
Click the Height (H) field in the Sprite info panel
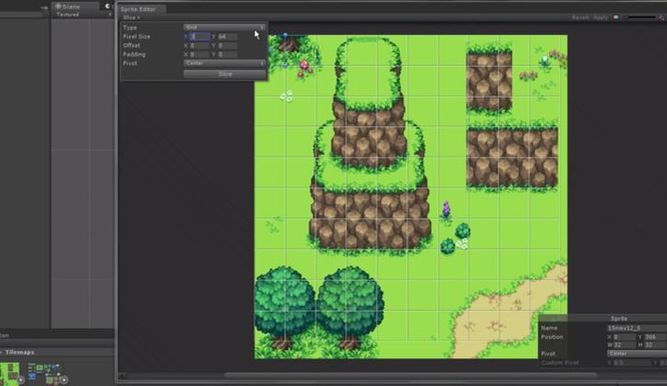point(656,345)
